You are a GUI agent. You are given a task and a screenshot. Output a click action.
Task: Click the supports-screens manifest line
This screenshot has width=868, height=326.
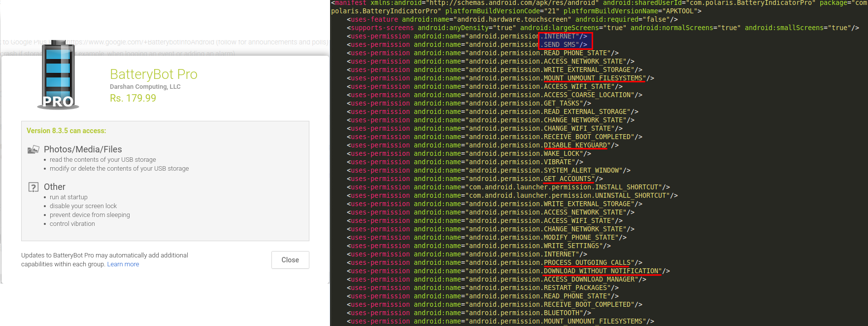[x=603, y=28]
